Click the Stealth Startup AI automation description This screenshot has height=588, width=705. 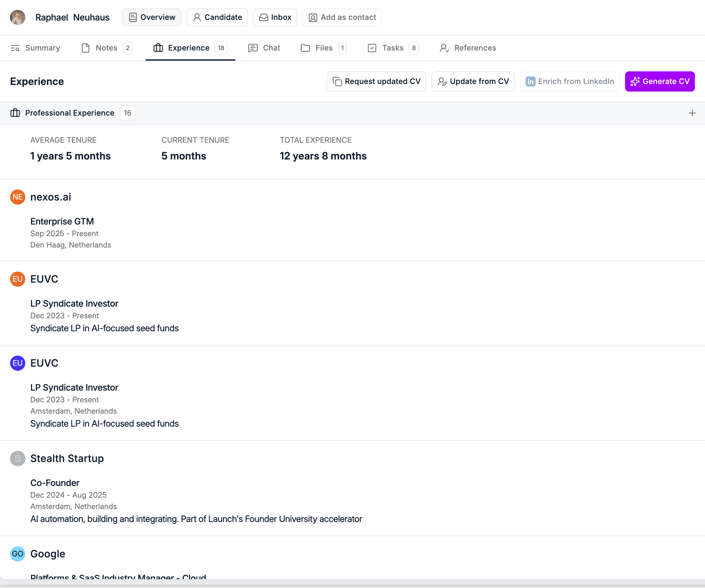pos(196,519)
